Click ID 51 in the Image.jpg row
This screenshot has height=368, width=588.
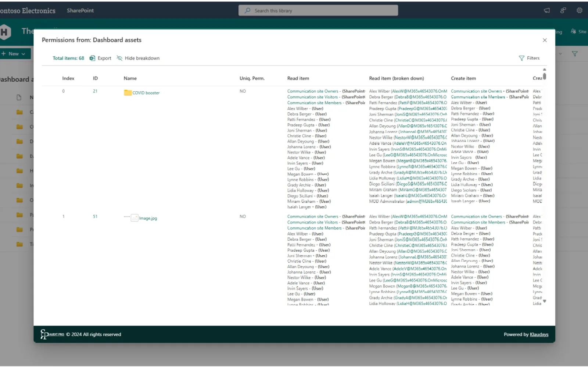pyautogui.click(x=95, y=217)
